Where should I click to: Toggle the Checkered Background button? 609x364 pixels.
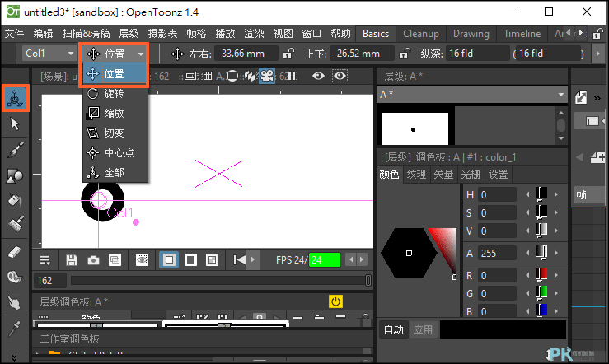pos(212,260)
